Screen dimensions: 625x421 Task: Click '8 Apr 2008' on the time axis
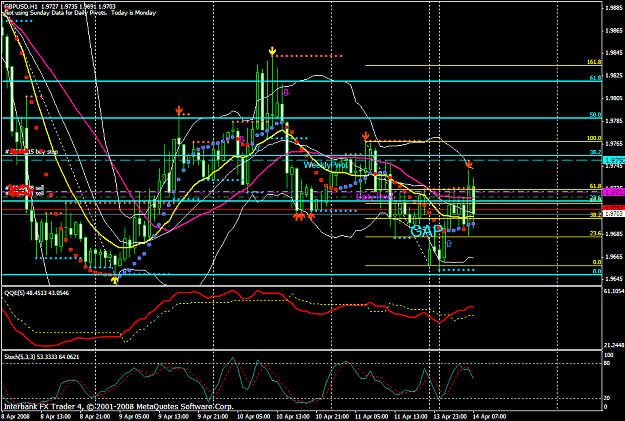[x=15, y=417]
